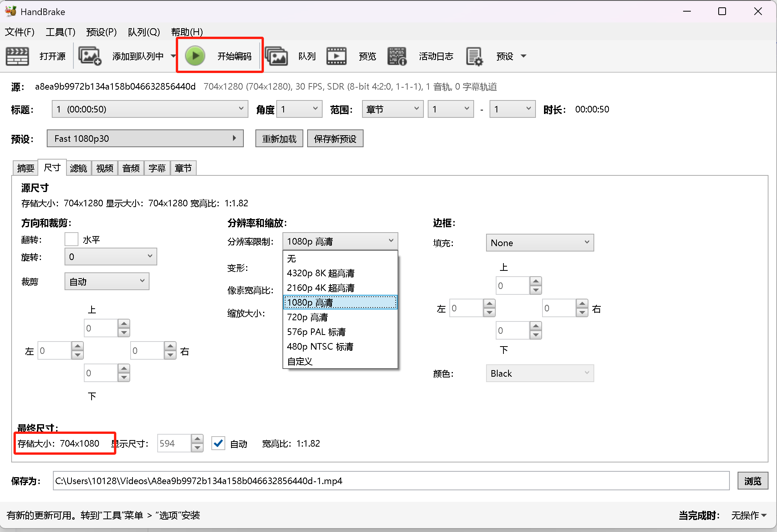Toggle the 水平 flip checkbox
The height and width of the screenshot is (532, 777).
71,240
